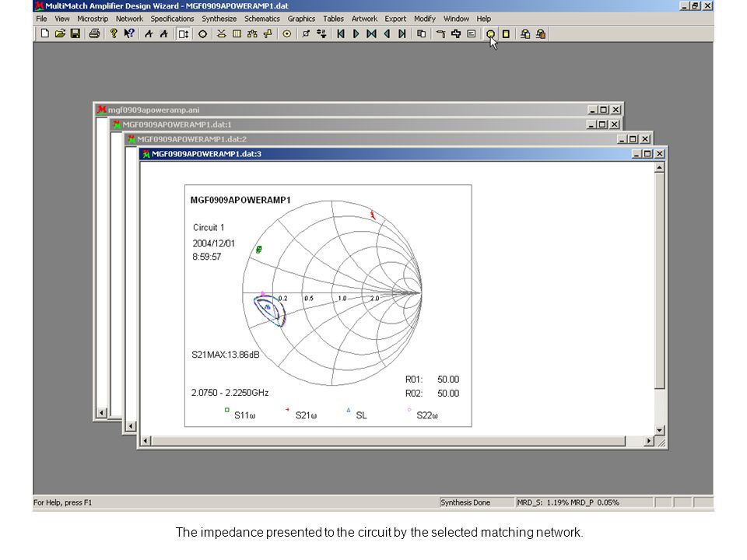Open the Specifications menu
The image size is (747, 560).
click(x=172, y=19)
